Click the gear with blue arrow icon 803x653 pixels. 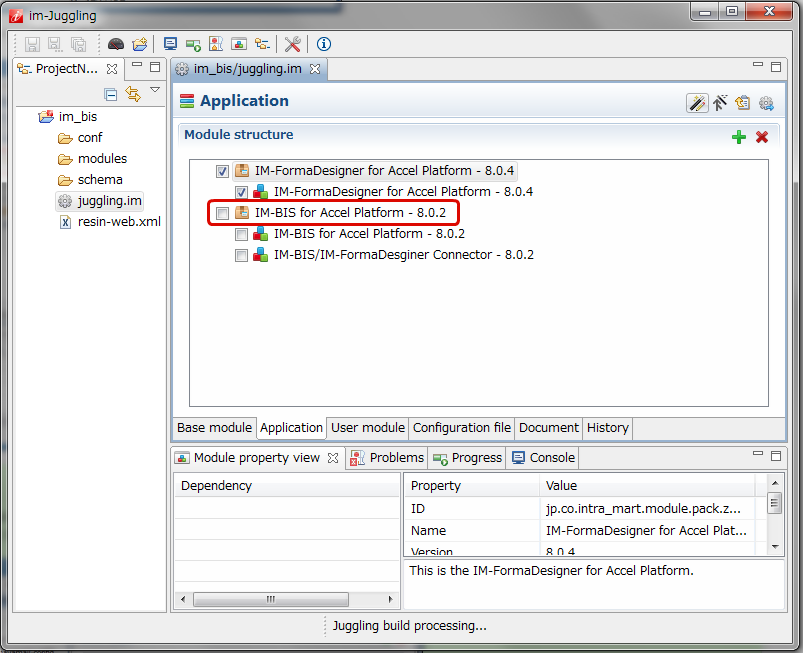pos(766,103)
